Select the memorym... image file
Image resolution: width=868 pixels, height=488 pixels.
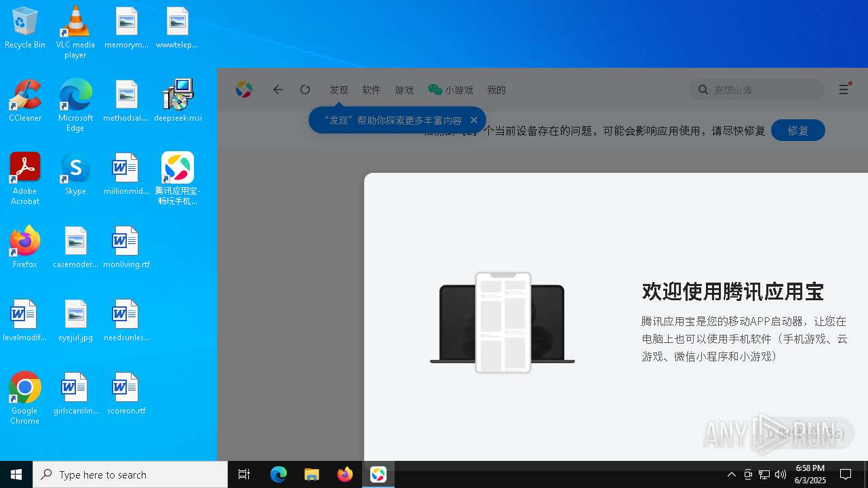coord(126,28)
